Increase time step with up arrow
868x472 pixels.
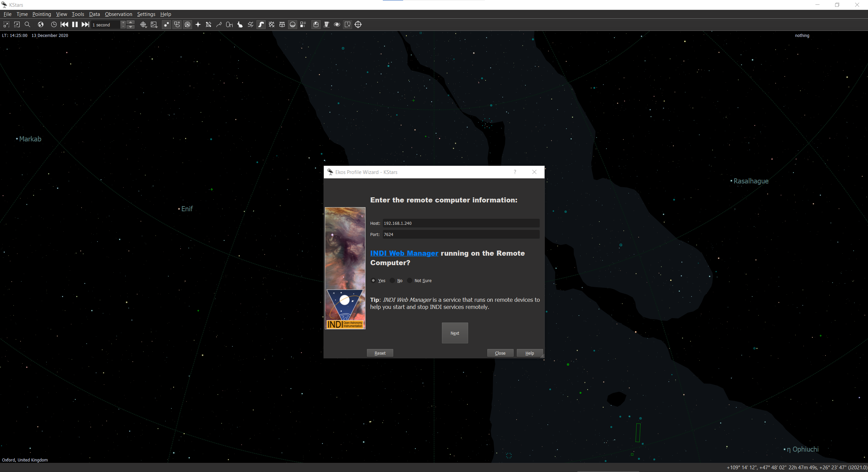pyautogui.click(x=131, y=22)
